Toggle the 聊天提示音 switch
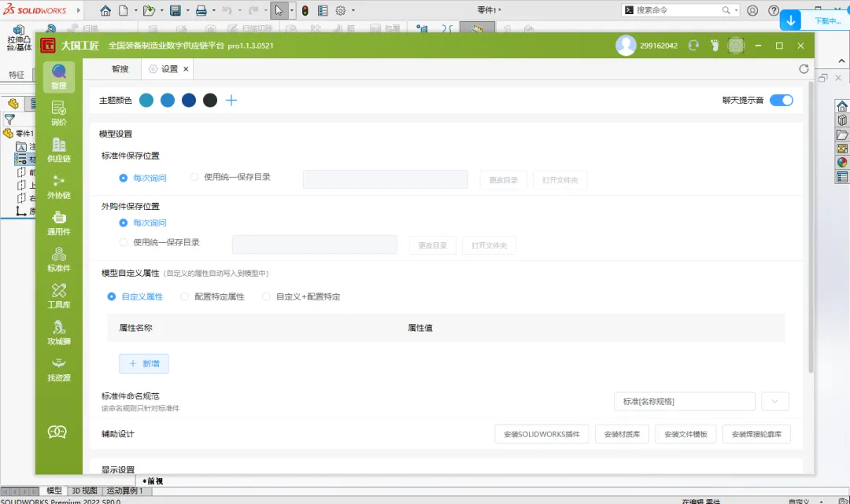This screenshot has width=850, height=504. coord(782,100)
